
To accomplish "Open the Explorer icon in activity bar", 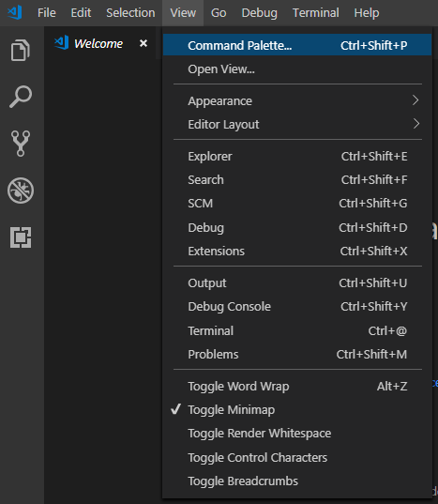I will tap(21, 50).
